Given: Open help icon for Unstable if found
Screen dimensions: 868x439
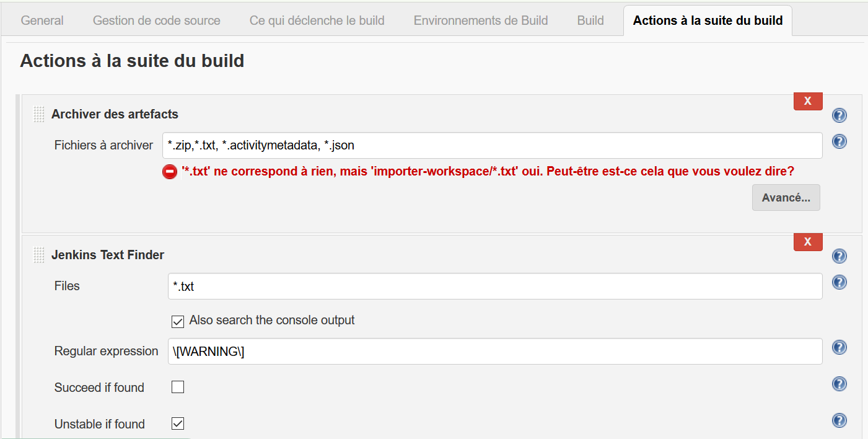Looking at the screenshot, I should tap(839, 420).
